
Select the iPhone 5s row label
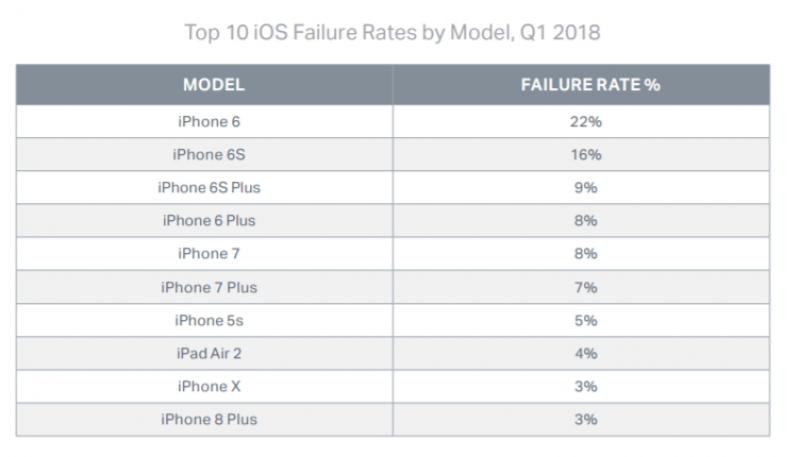(209, 321)
